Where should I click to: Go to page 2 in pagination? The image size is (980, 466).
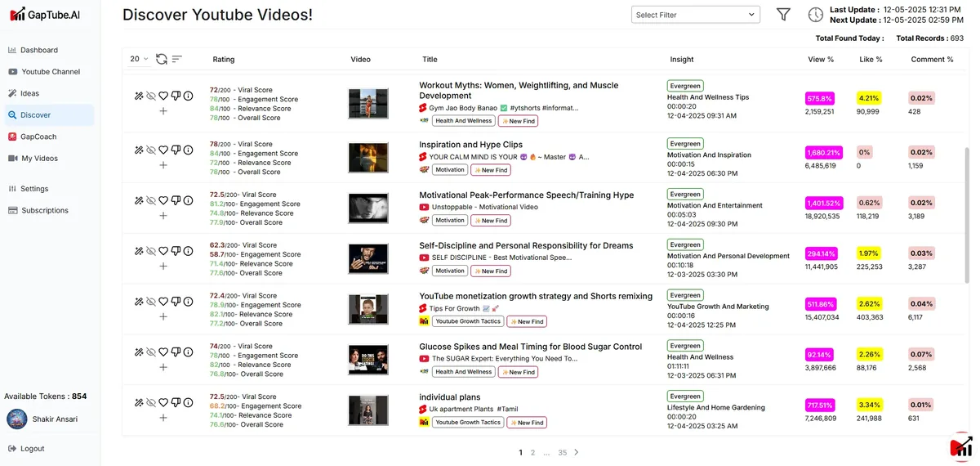tap(533, 452)
